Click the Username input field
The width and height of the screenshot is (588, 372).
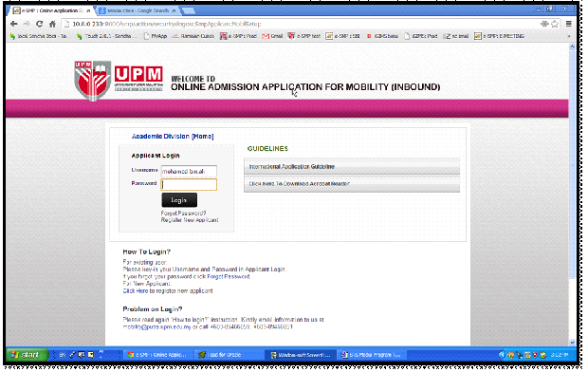tap(189, 171)
